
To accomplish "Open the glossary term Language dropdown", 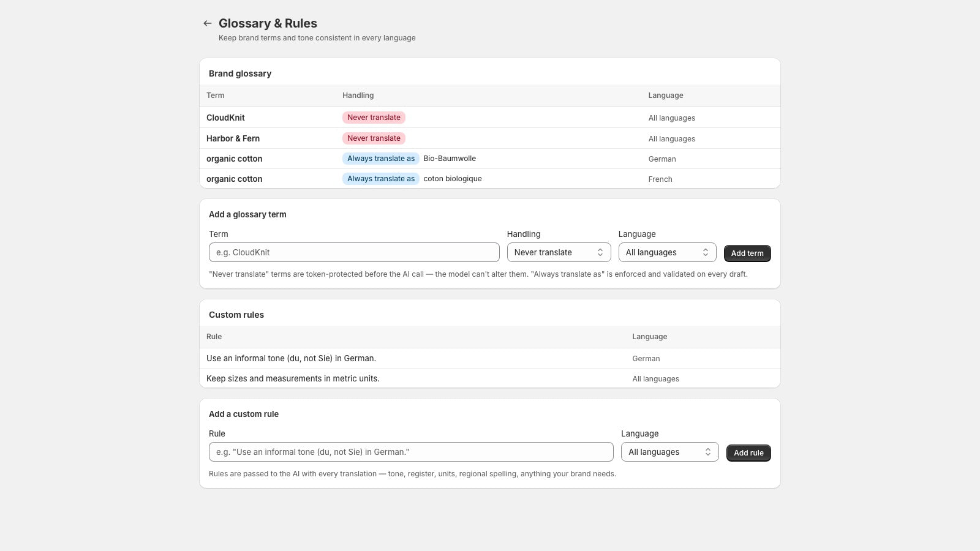I will (x=667, y=252).
